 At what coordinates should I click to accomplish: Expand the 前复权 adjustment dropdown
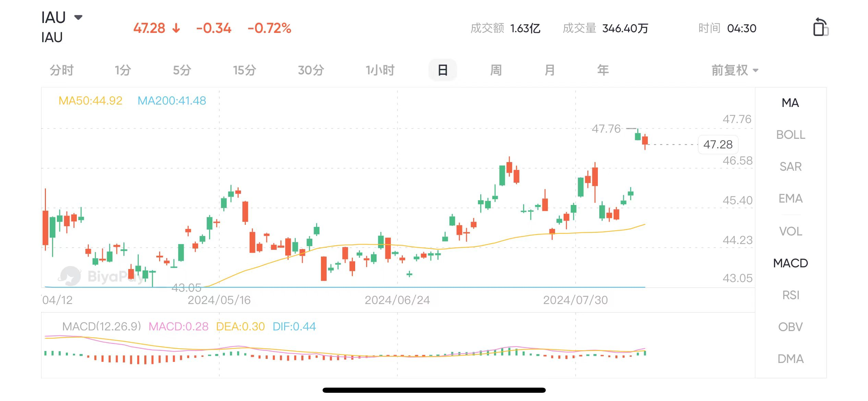pos(735,70)
